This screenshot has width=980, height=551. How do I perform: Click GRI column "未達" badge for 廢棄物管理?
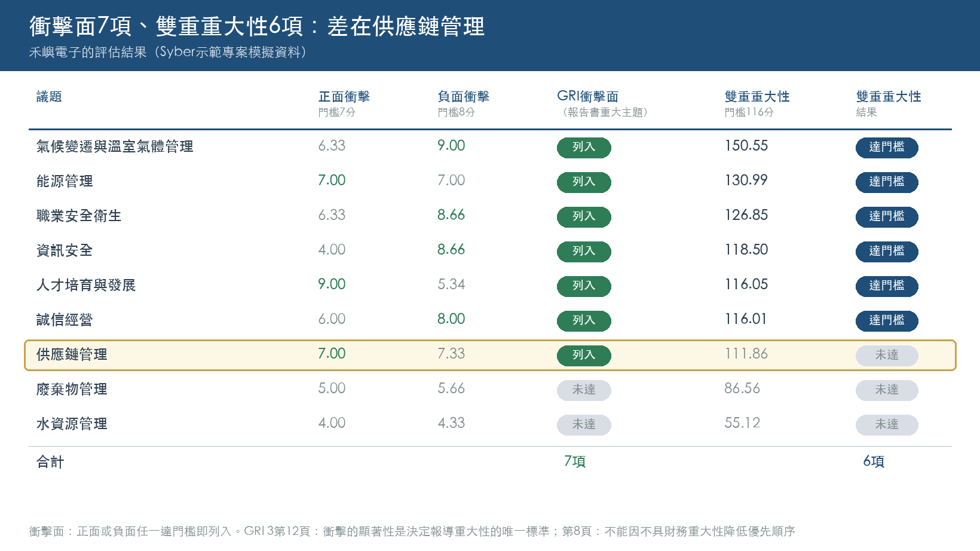(584, 390)
